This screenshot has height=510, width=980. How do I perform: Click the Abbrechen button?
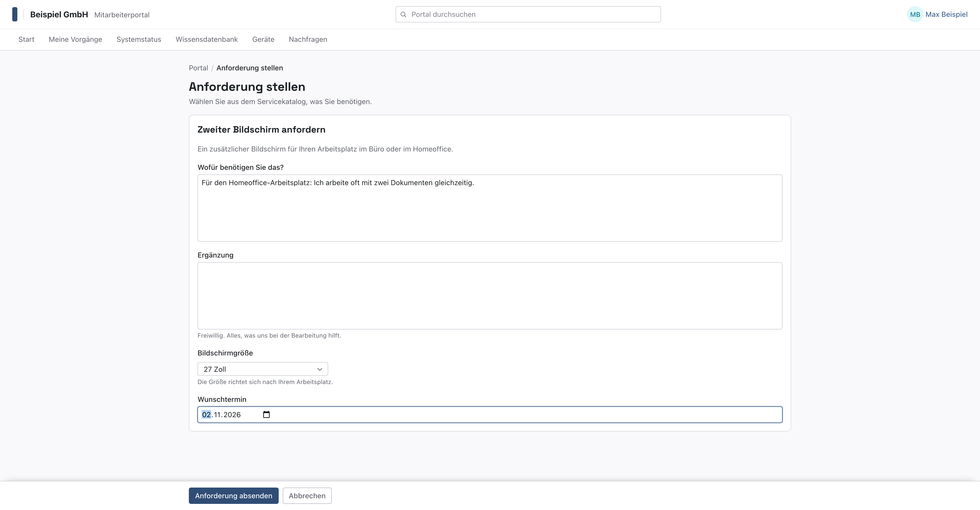pyautogui.click(x=307, y=495)
